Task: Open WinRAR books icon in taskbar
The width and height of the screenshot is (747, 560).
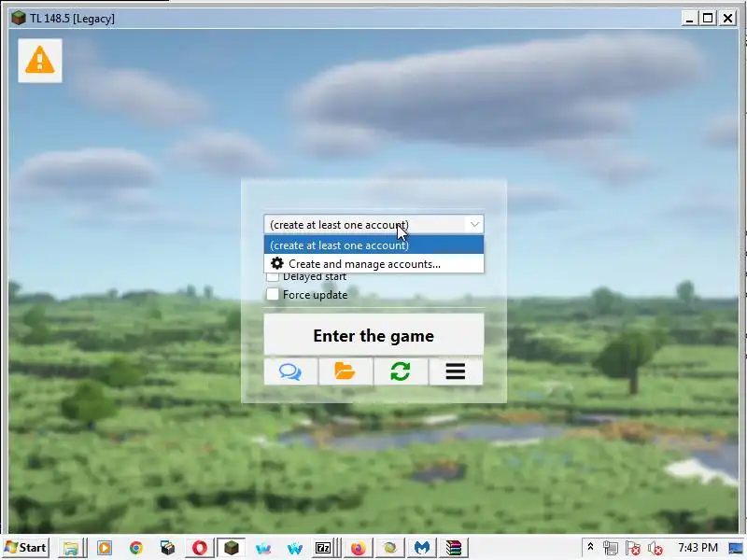Action: pyautogui.click(x=454, y=548)
